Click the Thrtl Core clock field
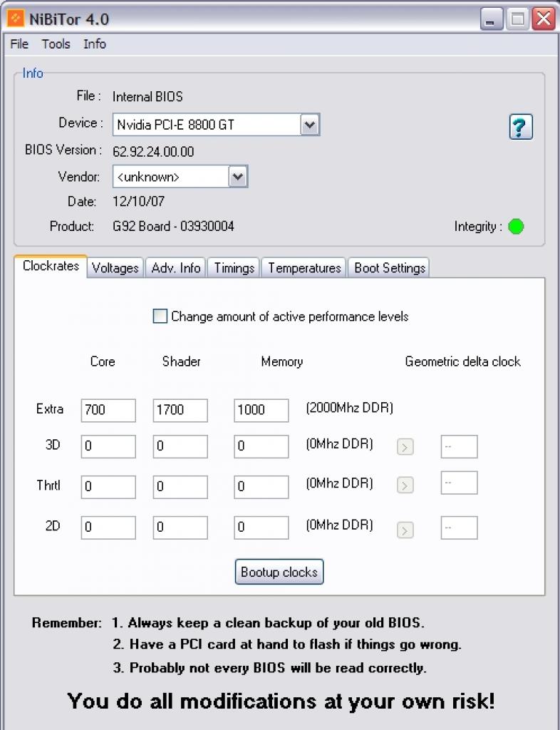Viewport: 560px width, 730px height. pyautogui.click(x=108, y=487)
